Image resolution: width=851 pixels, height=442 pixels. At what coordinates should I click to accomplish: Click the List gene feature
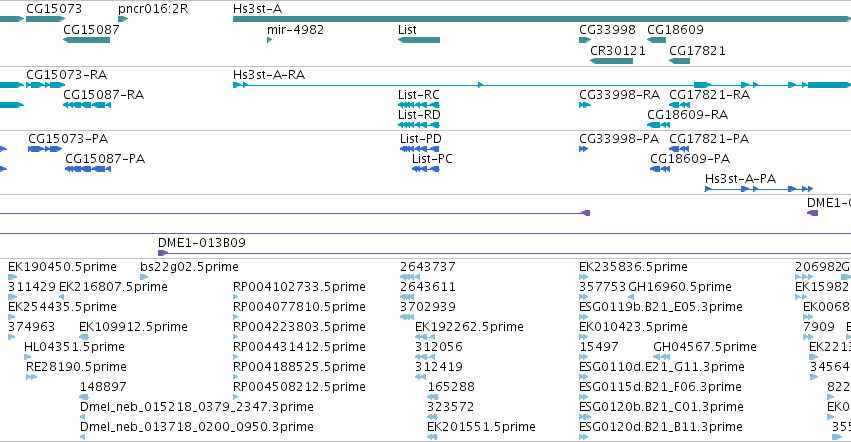pyautogui.click(x=418, y=40)
